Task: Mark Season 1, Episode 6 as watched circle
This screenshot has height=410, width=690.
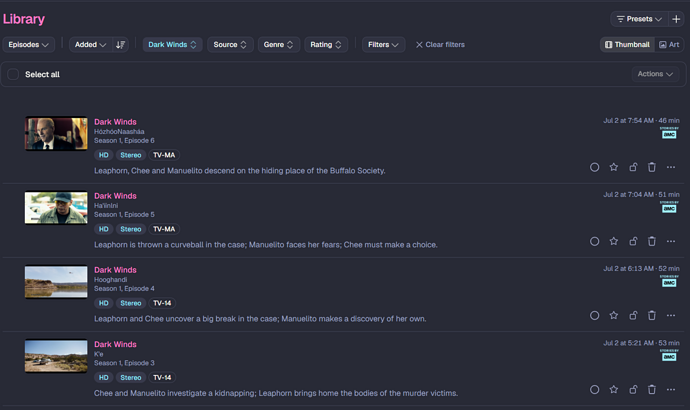Action: click(594, 167)
